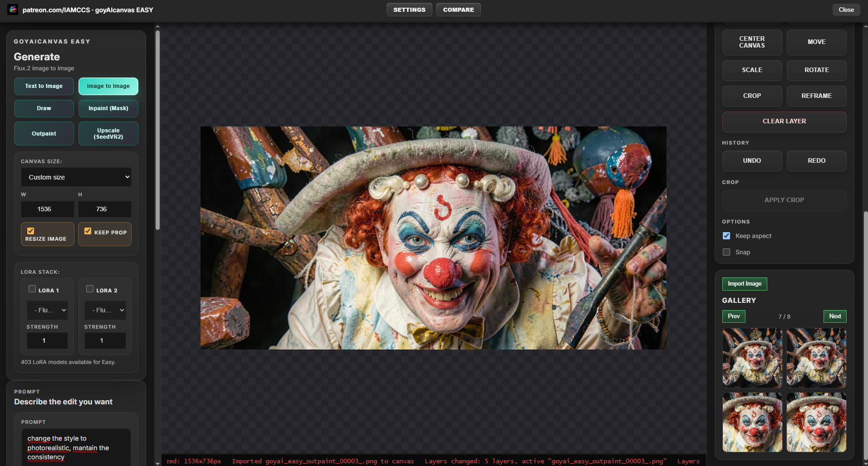Screen dimensions: 868x466
Task: Select the MOVE tool
Action: point(816,42)
